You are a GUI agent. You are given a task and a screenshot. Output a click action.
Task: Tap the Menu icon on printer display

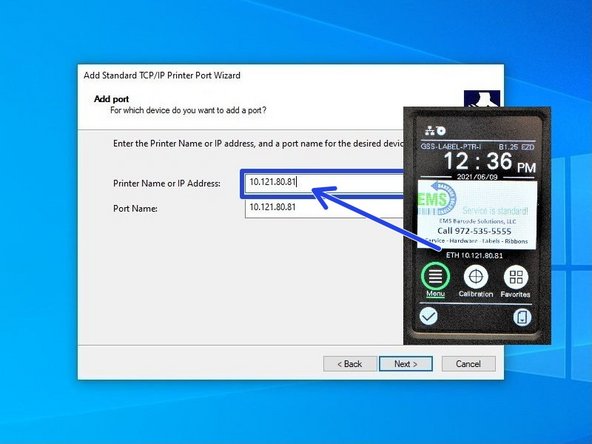(x=435, y=277)
